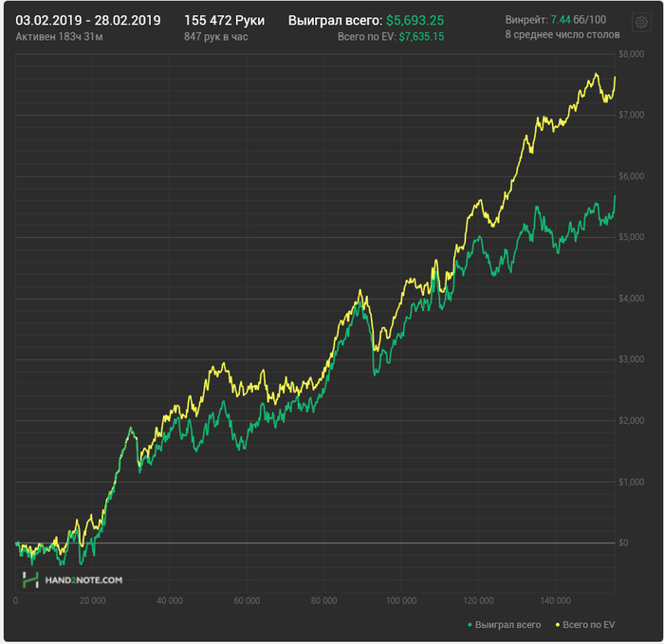Click the '847 рук в час' stat
This screenshot has height=644, width=664.
tap(215, 36)
